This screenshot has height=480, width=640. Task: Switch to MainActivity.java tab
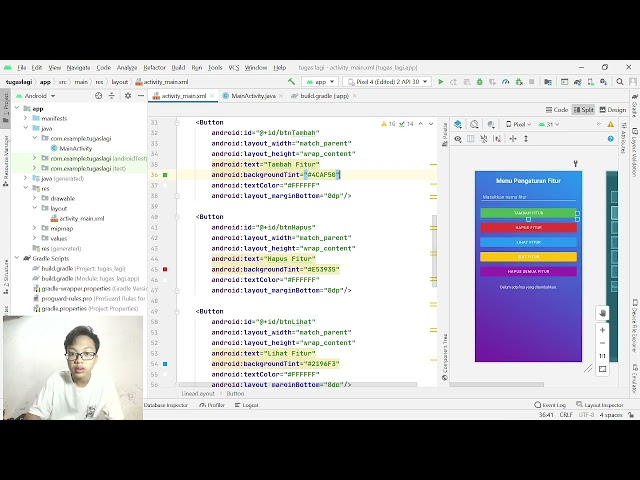[253, 96]
